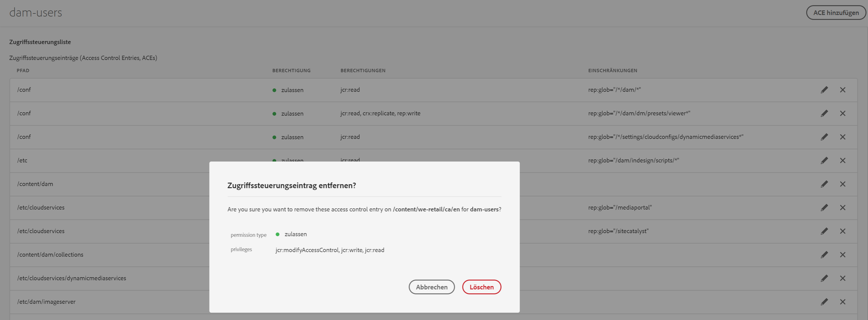Delete the first /conf entry with X
The image size is (868, 320).
click(x=842, y=90)
